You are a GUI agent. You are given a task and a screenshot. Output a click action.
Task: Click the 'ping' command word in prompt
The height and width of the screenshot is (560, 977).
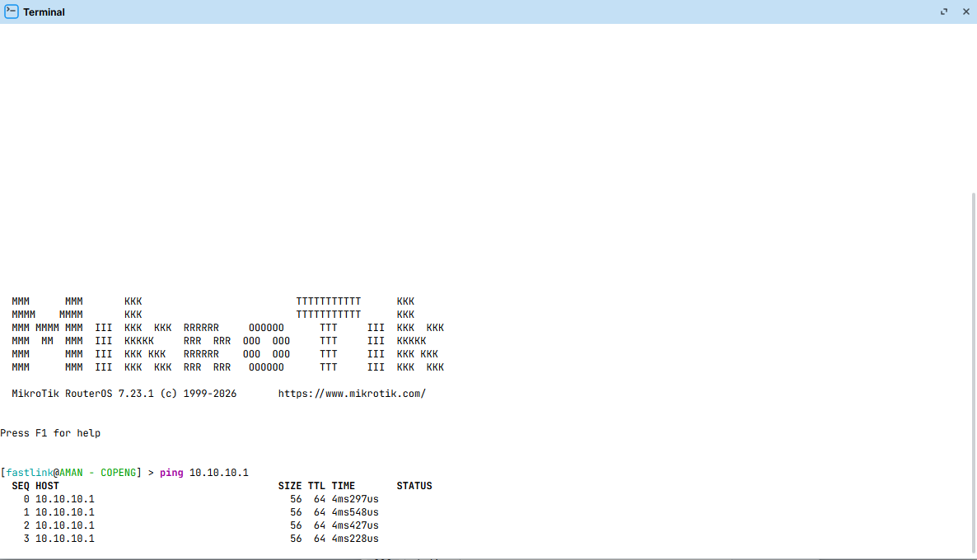(x=171, y=473)
